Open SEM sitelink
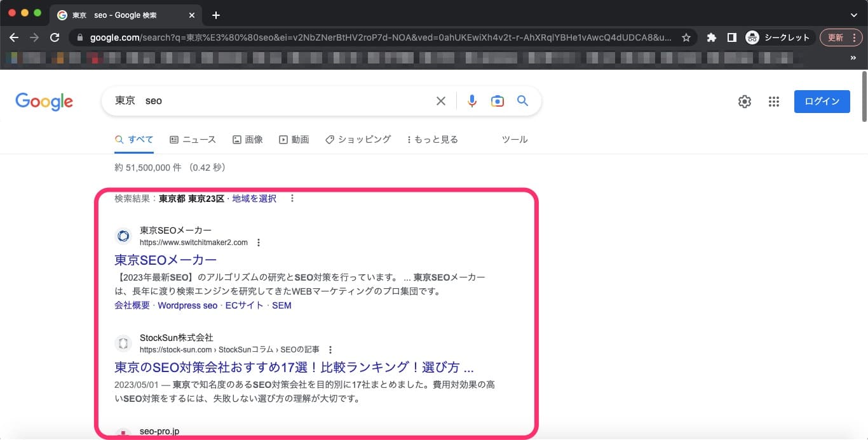This screenshot has width=868, height=440. [x=281, y=305]
